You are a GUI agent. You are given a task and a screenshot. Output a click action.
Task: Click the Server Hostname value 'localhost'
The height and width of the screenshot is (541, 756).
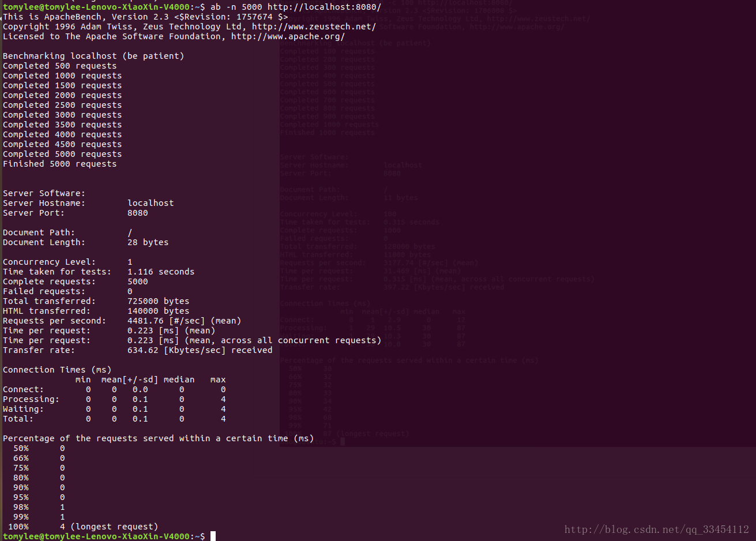151,203
